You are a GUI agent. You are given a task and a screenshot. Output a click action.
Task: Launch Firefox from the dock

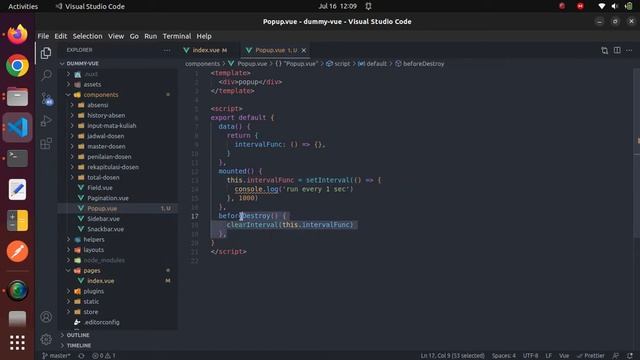click(17, 34)
